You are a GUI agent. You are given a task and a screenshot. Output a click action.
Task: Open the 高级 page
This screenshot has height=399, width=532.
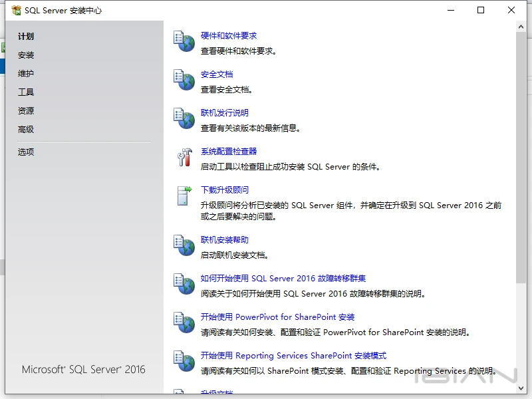coord(26,129)
